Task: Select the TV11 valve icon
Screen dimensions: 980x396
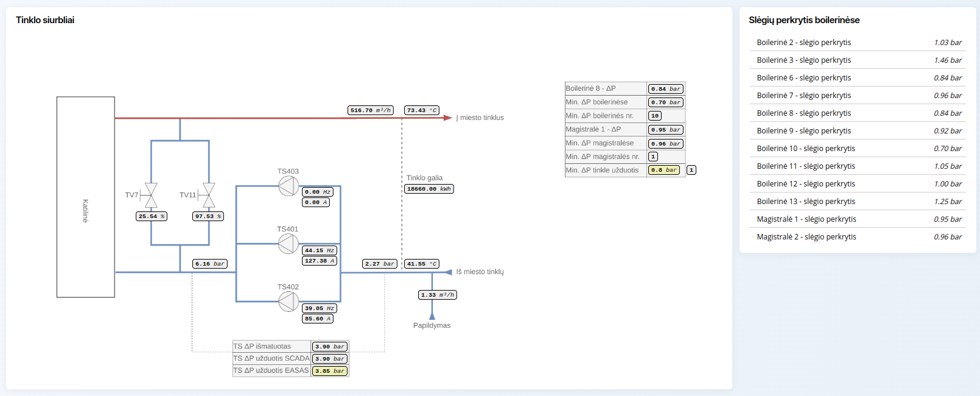Action: (209, 195)
